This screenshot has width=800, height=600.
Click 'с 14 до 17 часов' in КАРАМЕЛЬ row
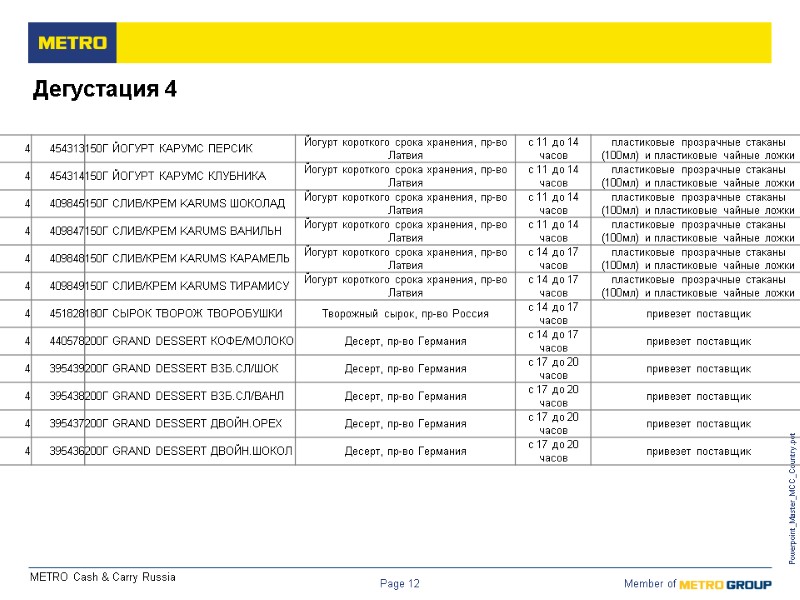pos(553,259)
